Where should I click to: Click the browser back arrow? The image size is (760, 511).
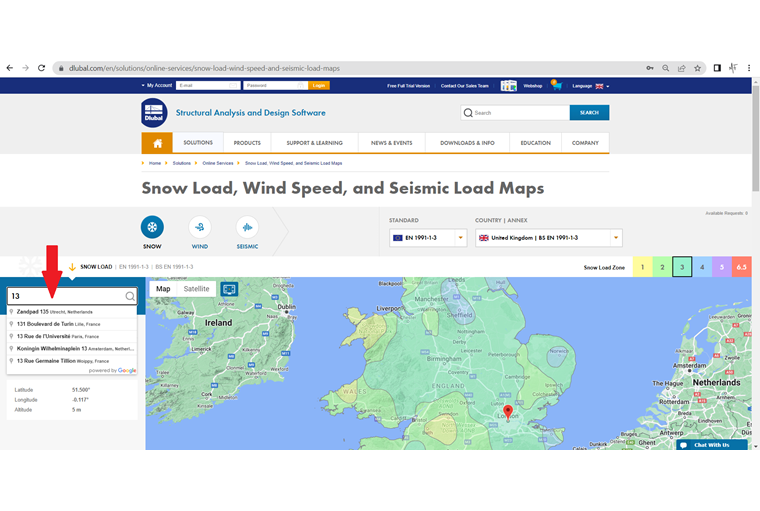(10, 68)
